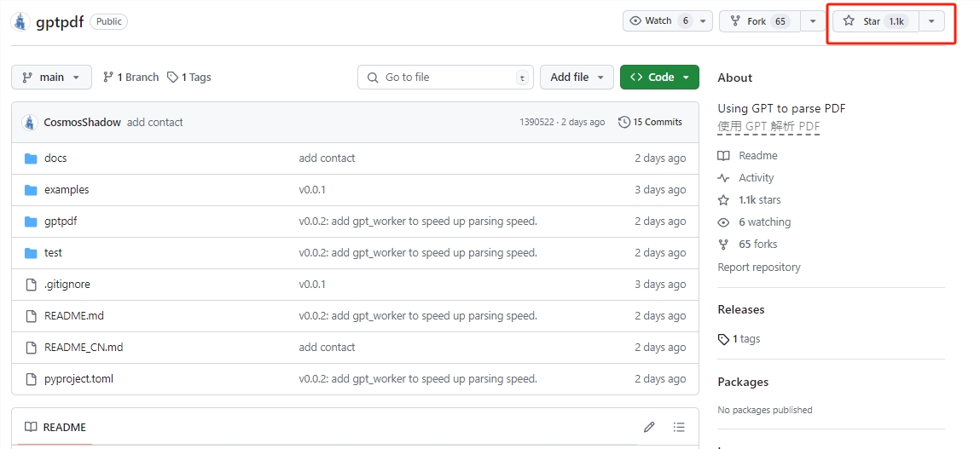
Task: Open the gptpdf repository name link
Action: click(x=60, y=22)
